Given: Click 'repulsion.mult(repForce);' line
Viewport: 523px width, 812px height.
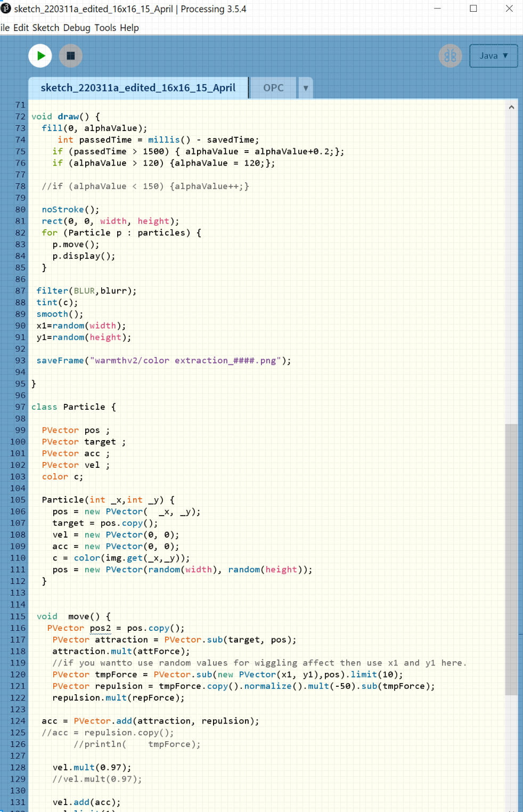Looking at the screenshot, I should [x=118, y=699].
